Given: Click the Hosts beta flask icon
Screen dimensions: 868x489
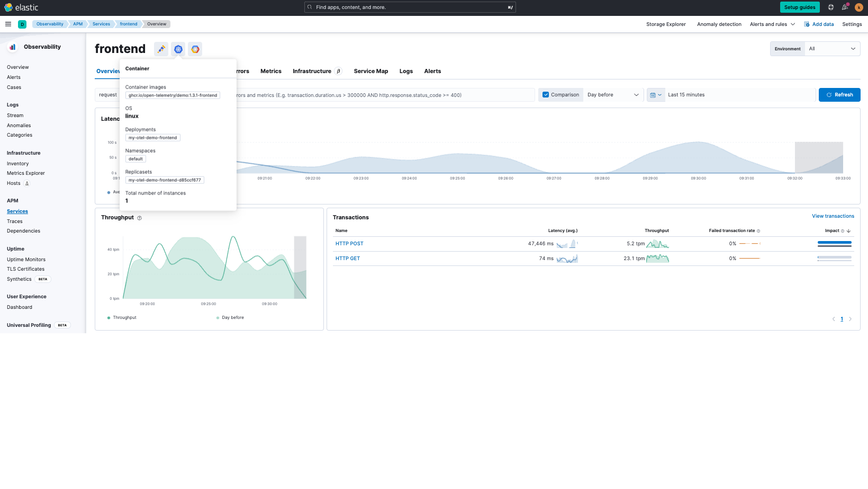Looking at the screenshot, I should click(27, 183).
